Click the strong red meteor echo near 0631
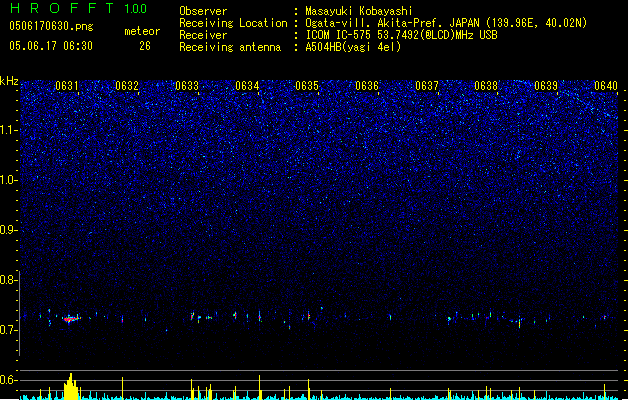The image size is (629, 400). (71, 319)
